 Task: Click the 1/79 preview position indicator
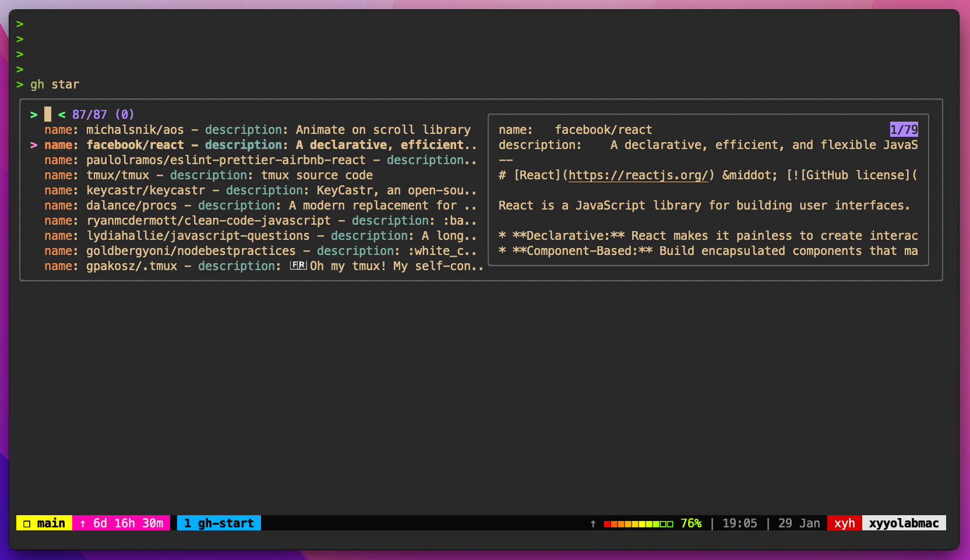[904, 130]
